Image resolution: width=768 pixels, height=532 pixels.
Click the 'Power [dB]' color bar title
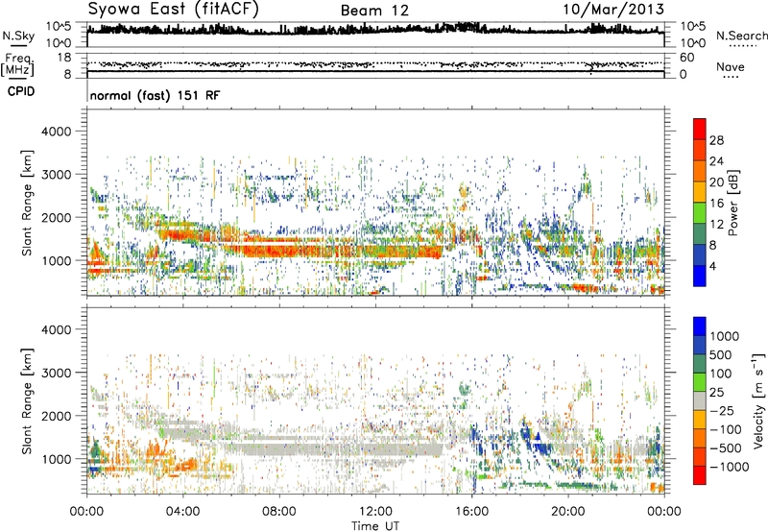tap(732, 203)
